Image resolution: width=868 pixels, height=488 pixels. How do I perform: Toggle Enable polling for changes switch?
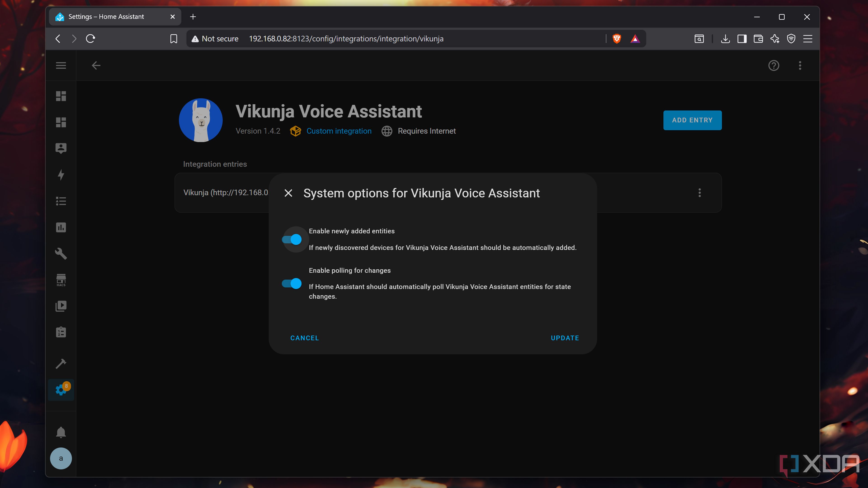[292, 284]
